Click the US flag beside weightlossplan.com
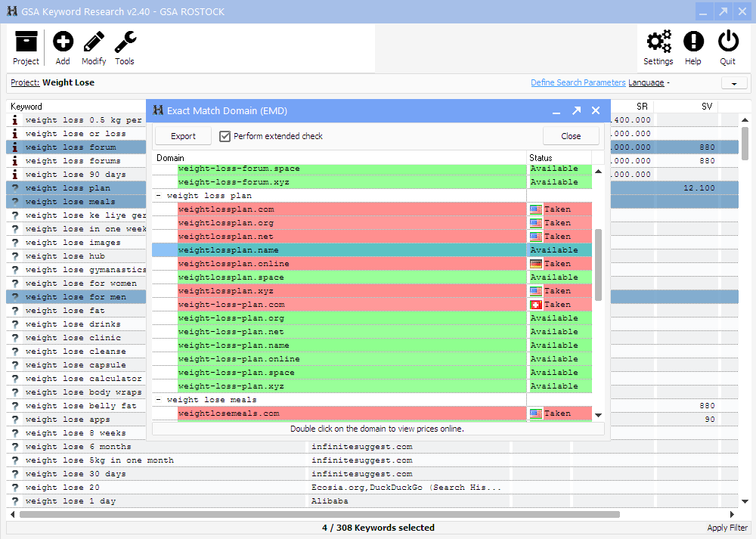Viewport: 756px width, 539px height. pyautogui.click(x=536, y=209)
